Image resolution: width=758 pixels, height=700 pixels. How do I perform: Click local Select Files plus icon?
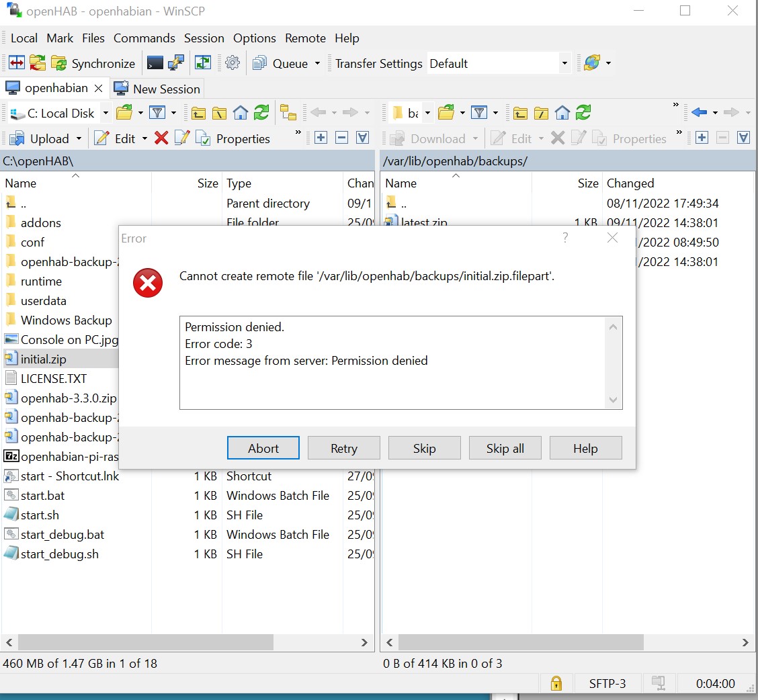click(321, 138)
